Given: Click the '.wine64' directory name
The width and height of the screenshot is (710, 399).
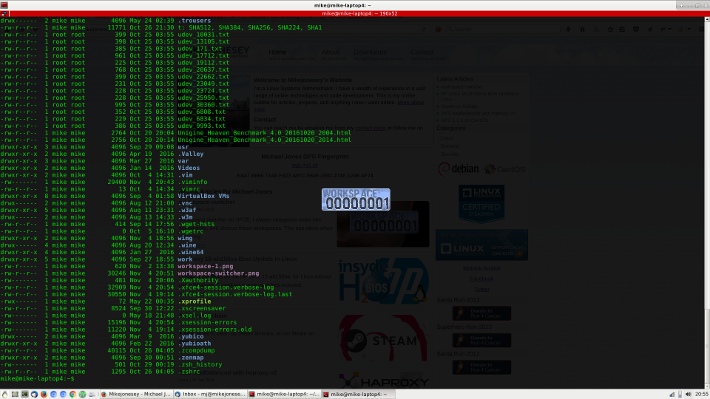Looking at the screenshot, I should [191, 252].
